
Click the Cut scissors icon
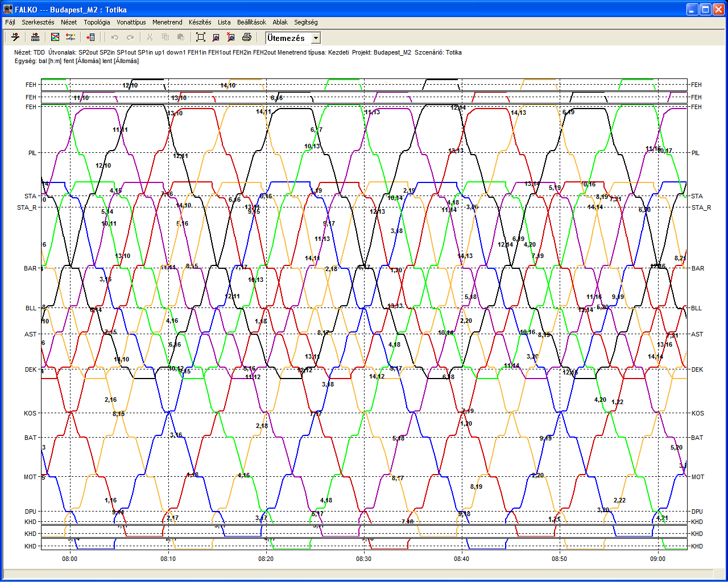pyautogui.click(x=150, y=38)
